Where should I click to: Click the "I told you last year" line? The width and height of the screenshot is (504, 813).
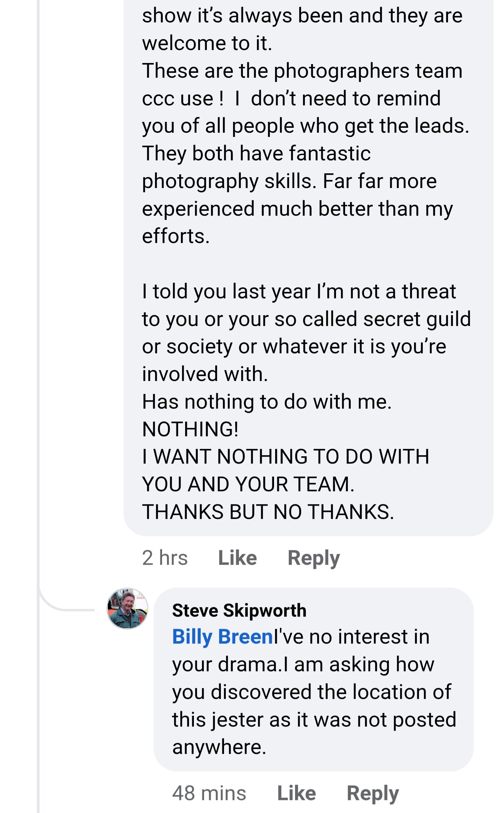(x=299, y=291)
